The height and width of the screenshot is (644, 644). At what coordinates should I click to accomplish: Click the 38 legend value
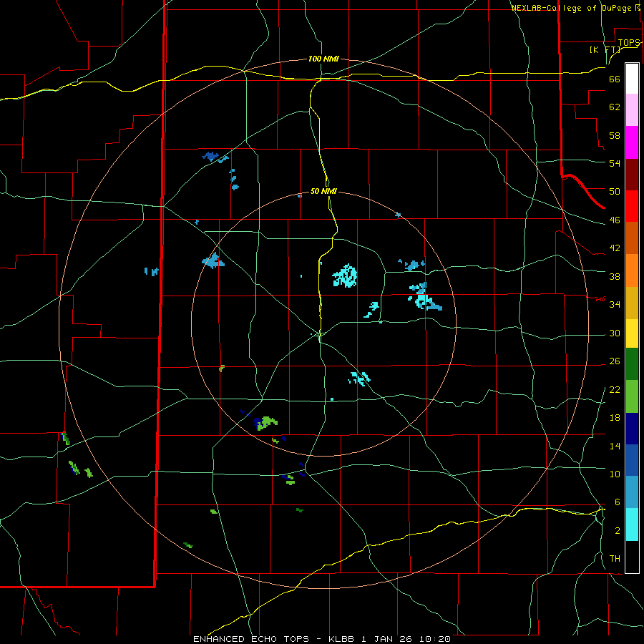click(615, 276)
